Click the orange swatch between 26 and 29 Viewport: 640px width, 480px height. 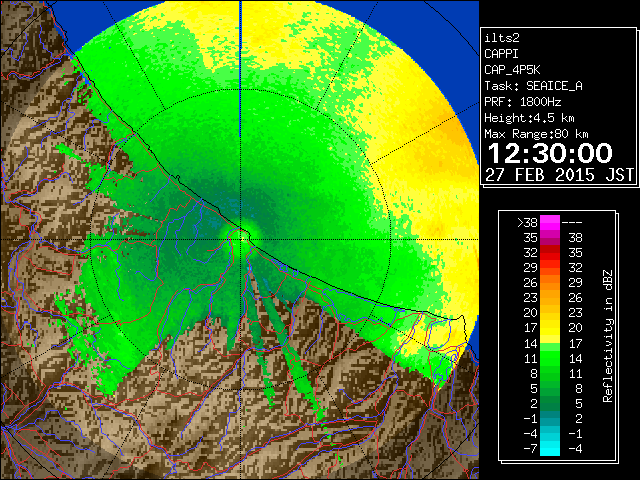tap(550, 283)
